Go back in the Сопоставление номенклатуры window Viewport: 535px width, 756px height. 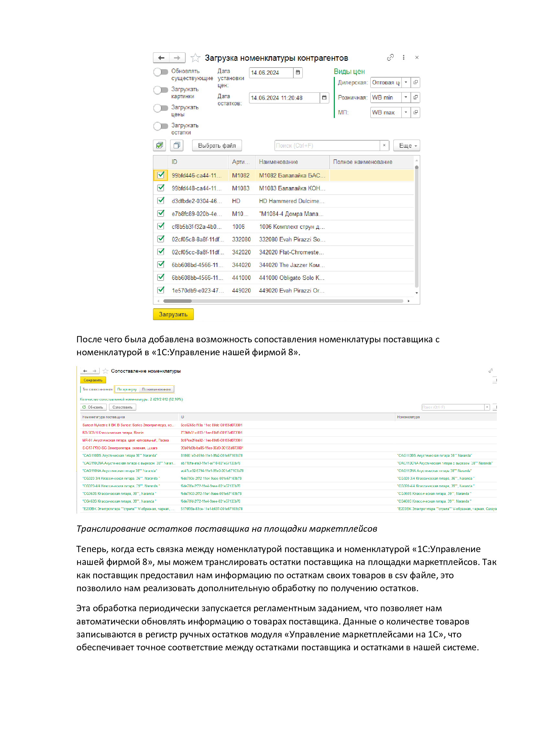pos(85,371)
